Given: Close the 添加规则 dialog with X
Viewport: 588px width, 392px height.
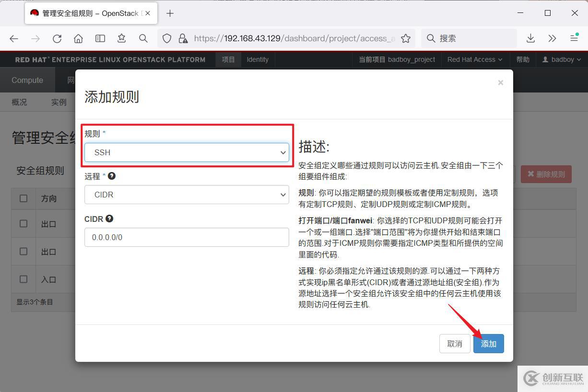Looking at the screenshot, I should tap(500, 82).
